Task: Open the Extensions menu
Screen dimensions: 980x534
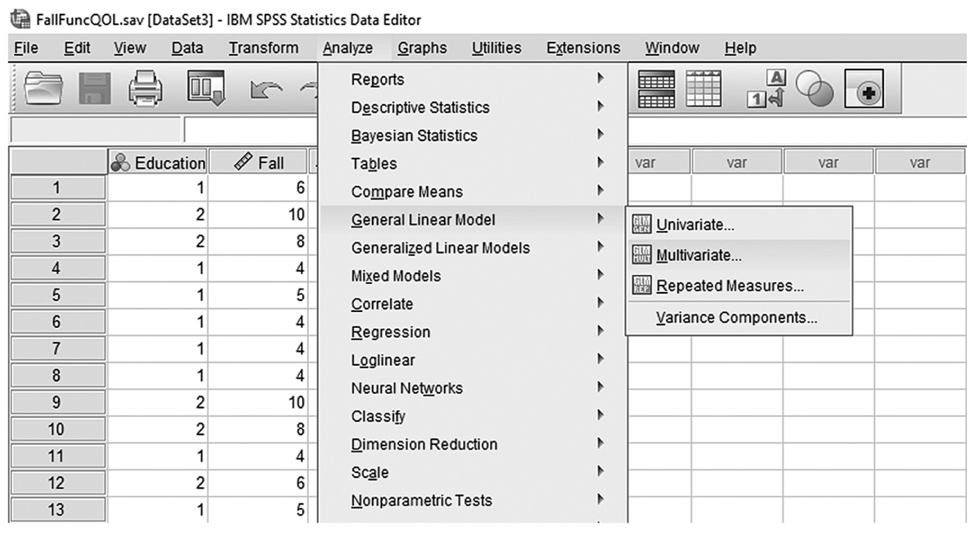Action: pyautogui.click(x=583, y=48)
